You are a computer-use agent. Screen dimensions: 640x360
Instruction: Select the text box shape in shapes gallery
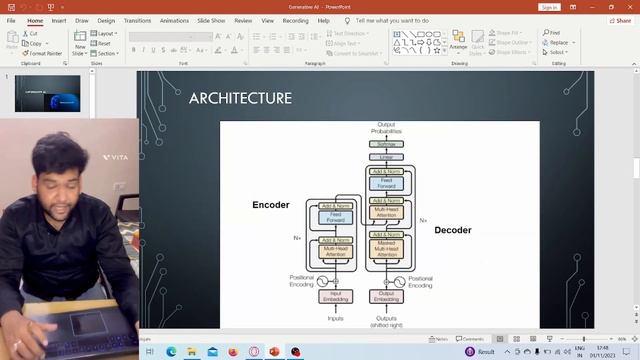(396, 34)
